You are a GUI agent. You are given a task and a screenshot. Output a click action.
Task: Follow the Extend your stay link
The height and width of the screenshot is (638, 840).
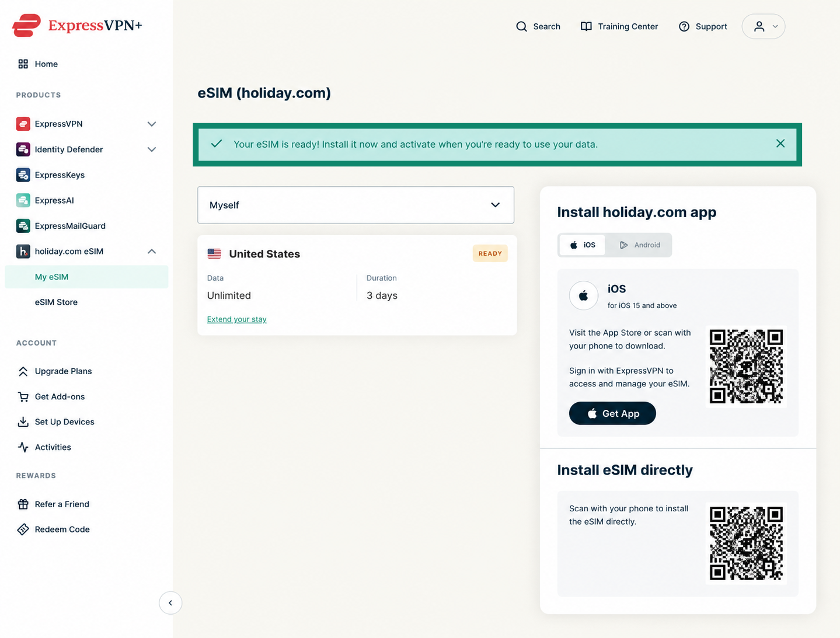click(x=236, y=319)
